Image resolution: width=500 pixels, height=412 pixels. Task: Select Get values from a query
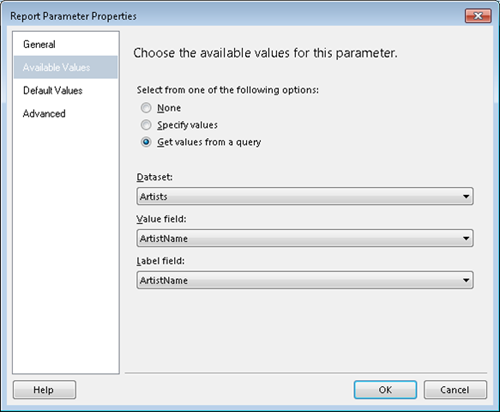click(146, 142)
